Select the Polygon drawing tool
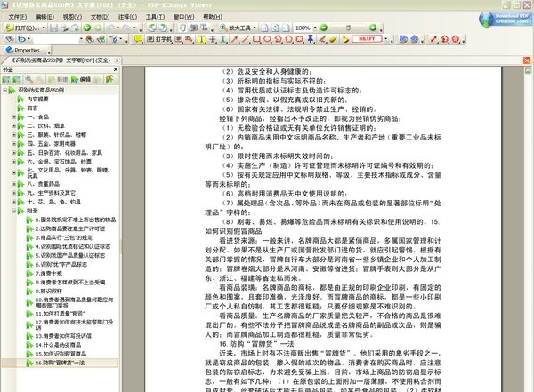The height and width of the screenshot is (392, 534). [x=288, y=39]
